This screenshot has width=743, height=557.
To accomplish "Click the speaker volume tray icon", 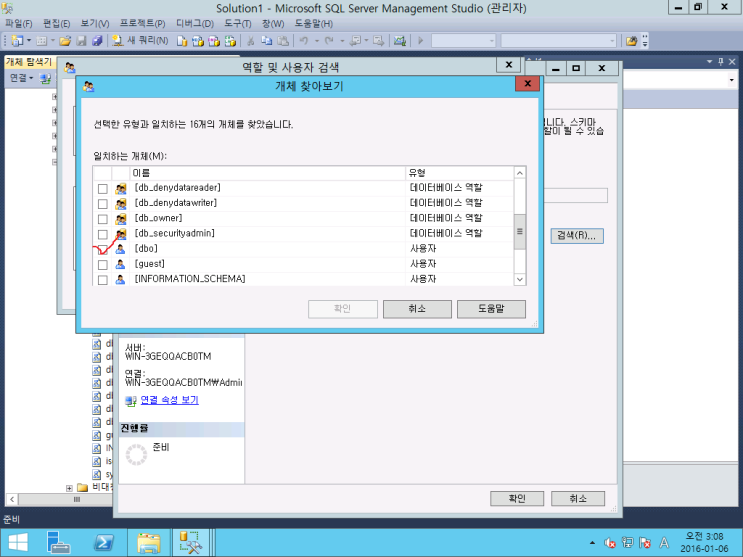I will pos(609,543).
